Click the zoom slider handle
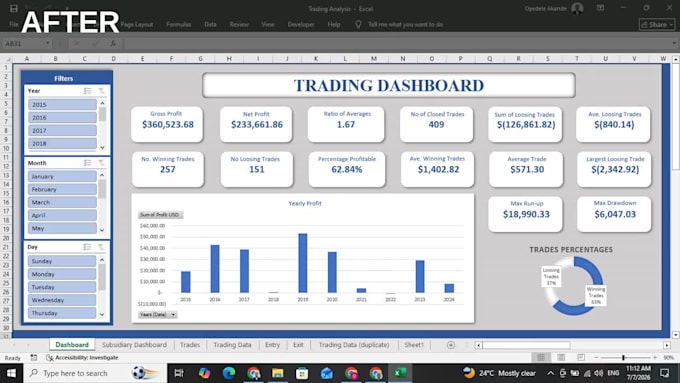Viewport: 680px width, 383px height. point(624,358)
